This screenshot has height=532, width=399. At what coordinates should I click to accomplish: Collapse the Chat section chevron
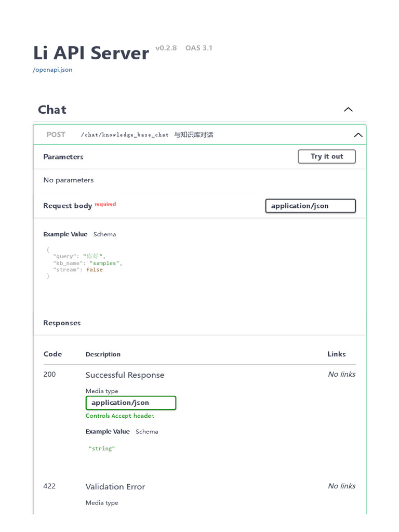coord(348,110)
